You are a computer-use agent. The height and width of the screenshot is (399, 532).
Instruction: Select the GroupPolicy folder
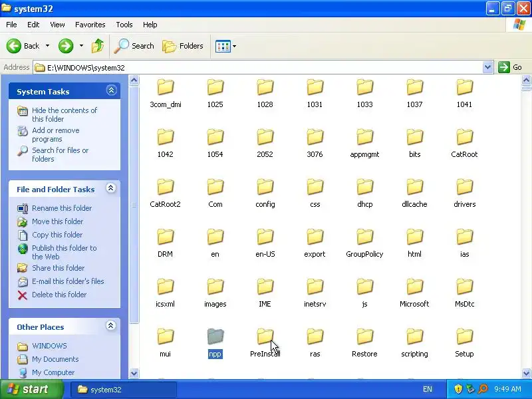coord(364,243)
